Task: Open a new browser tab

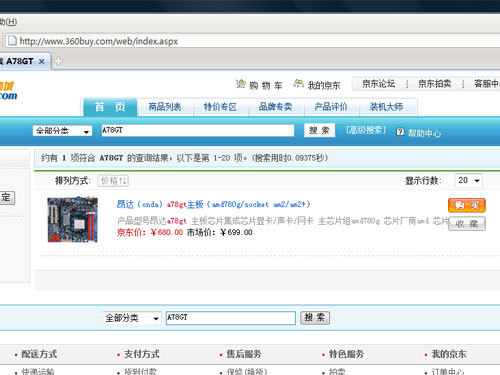Action: [x=58, y=61]
